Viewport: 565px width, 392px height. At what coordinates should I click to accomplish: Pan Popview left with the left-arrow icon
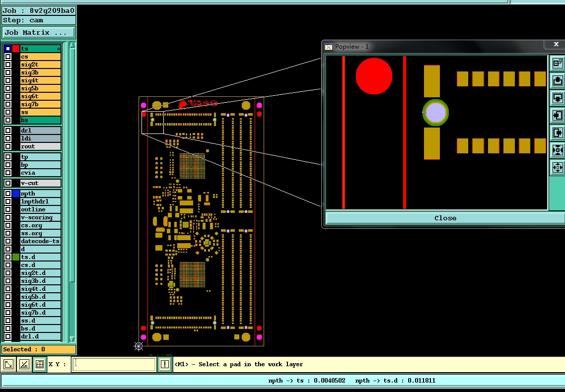tap(558, 115)
